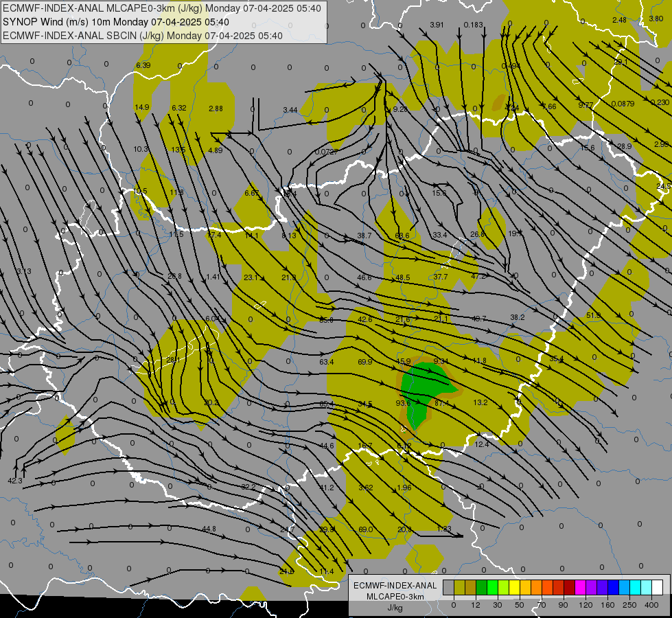Click the map value '20.2'
Image resolution: width=672 pixels, height=618 pixels.
(211, 402)
